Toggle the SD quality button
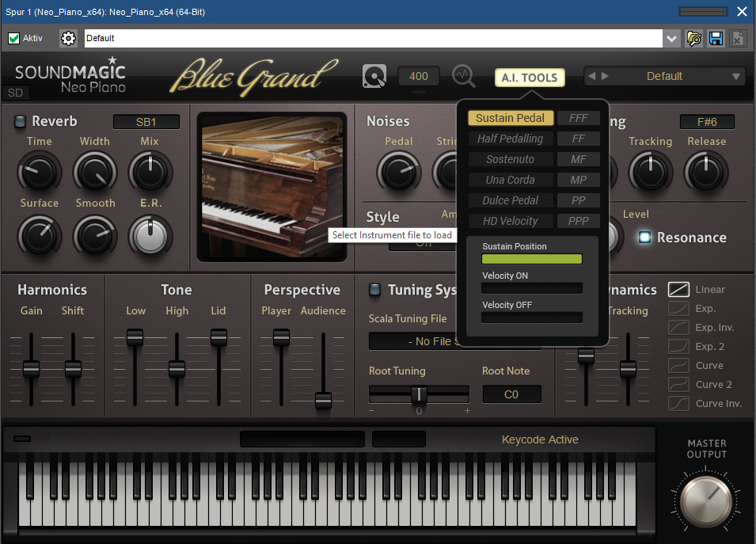The image size is (756, 544). (15, 93)
